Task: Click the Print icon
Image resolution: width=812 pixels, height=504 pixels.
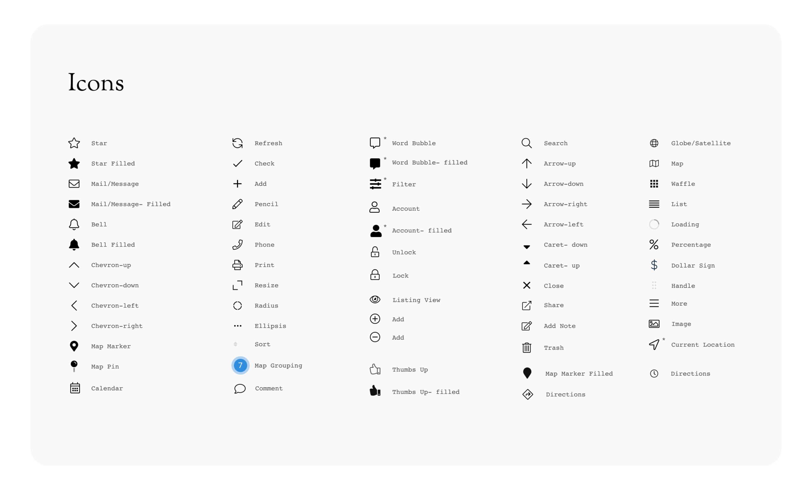Action: 237,265
